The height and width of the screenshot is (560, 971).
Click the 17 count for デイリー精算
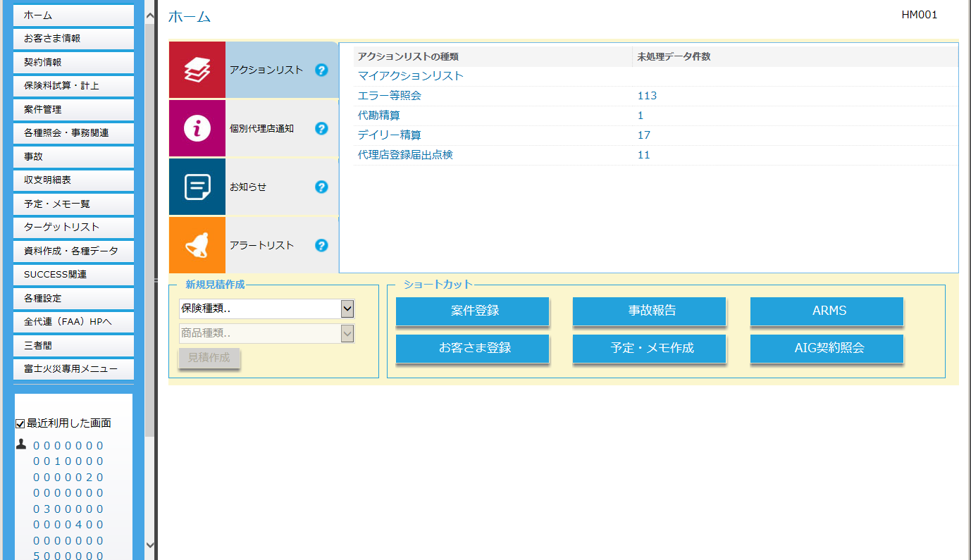pyautogui.click(x=643, y=135)
